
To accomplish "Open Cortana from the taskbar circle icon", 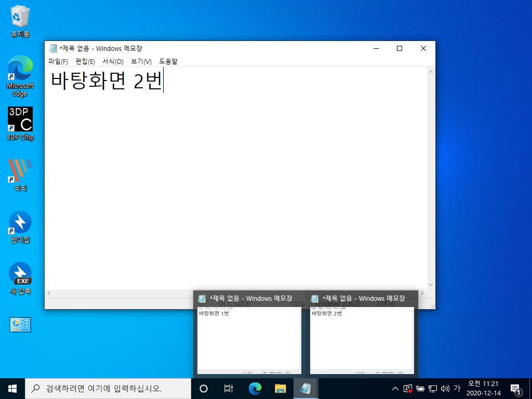I will pos(204,389).
